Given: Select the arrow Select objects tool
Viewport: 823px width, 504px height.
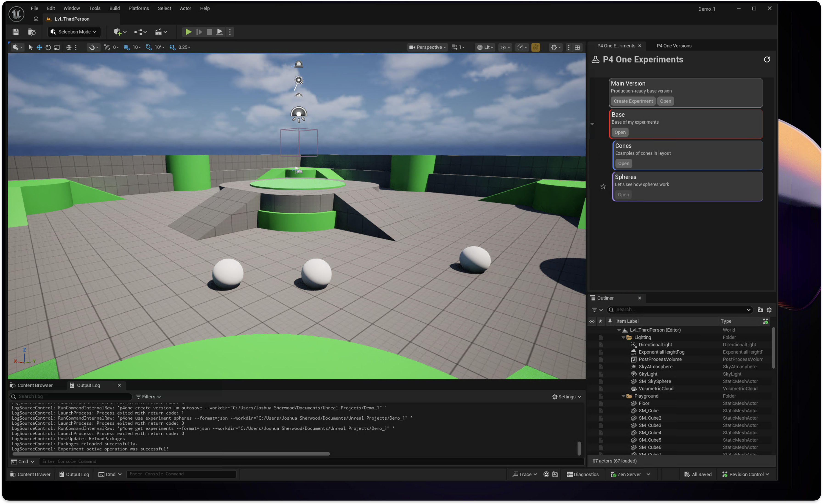Looking at the screenshot, I should point(30,47).
